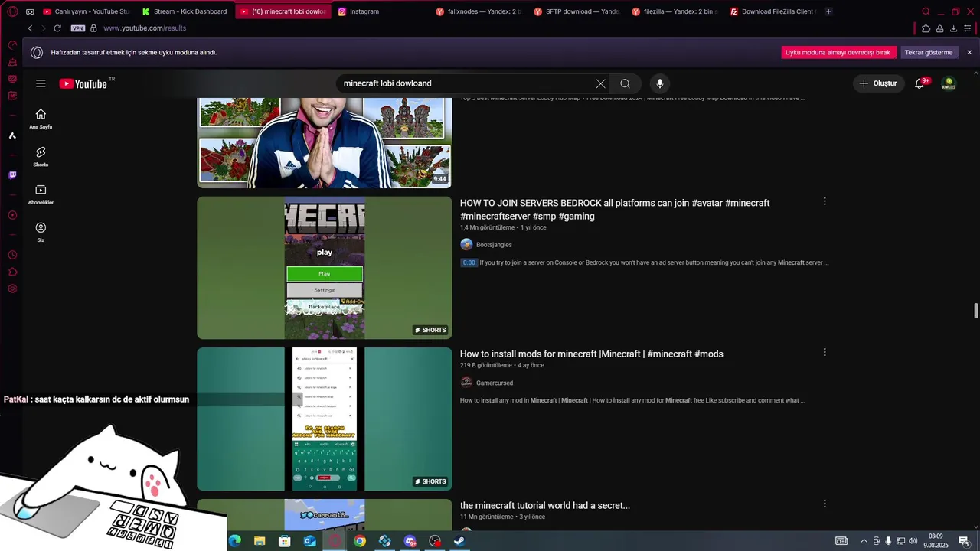
Task: Open the Oluştur create menu
Action: click(x=879, y=83)
